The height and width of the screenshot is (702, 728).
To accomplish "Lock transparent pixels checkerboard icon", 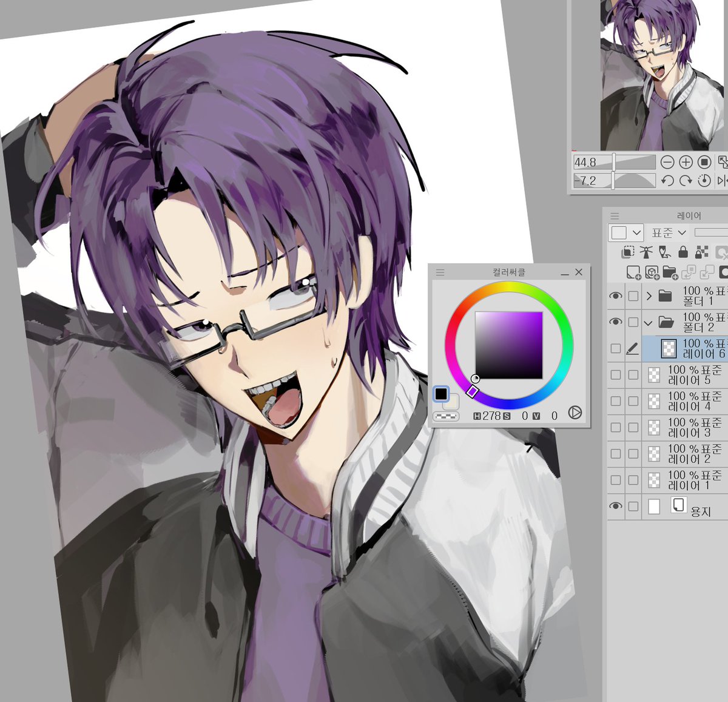I will [701, 252].
